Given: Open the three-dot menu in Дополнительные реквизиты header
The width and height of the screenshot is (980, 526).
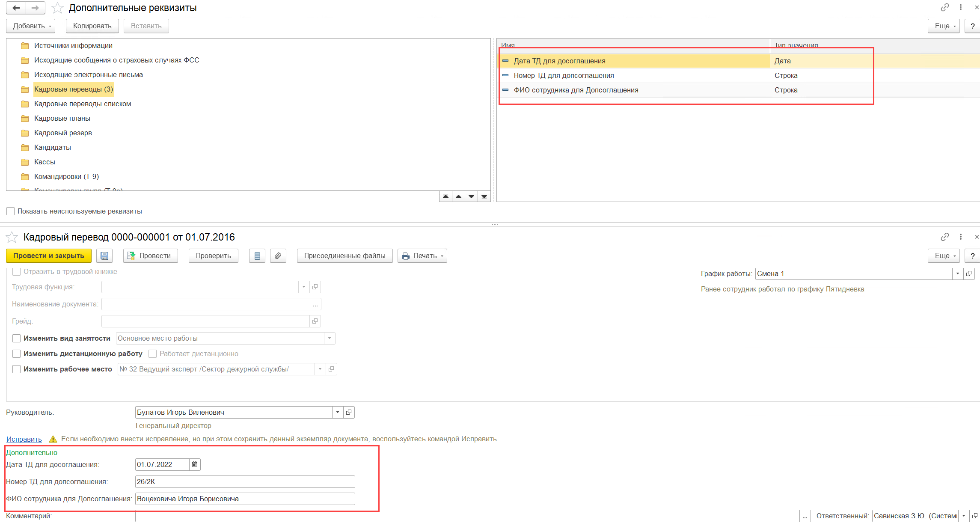Looking at the screenshot, I should pos(961,7).
